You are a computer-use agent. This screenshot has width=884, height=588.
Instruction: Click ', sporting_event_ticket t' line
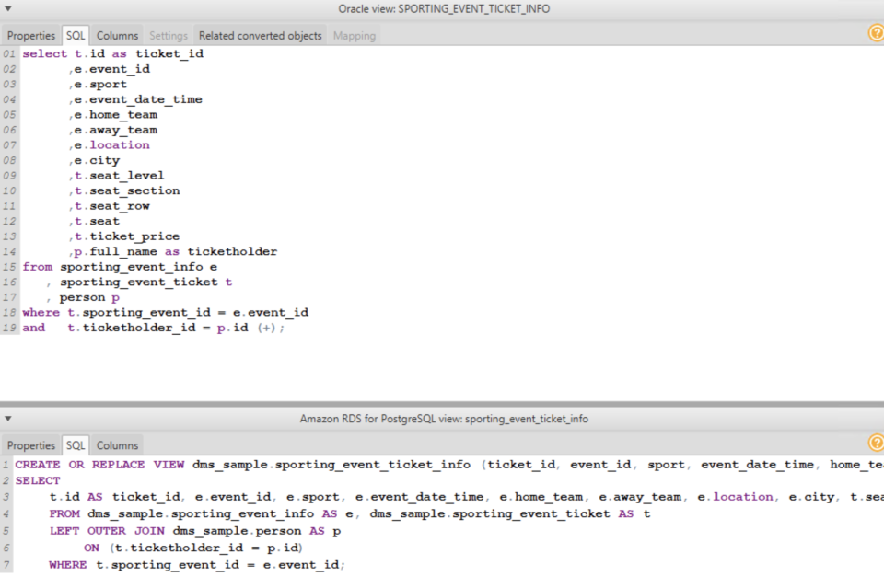click(x=139, y=282)
